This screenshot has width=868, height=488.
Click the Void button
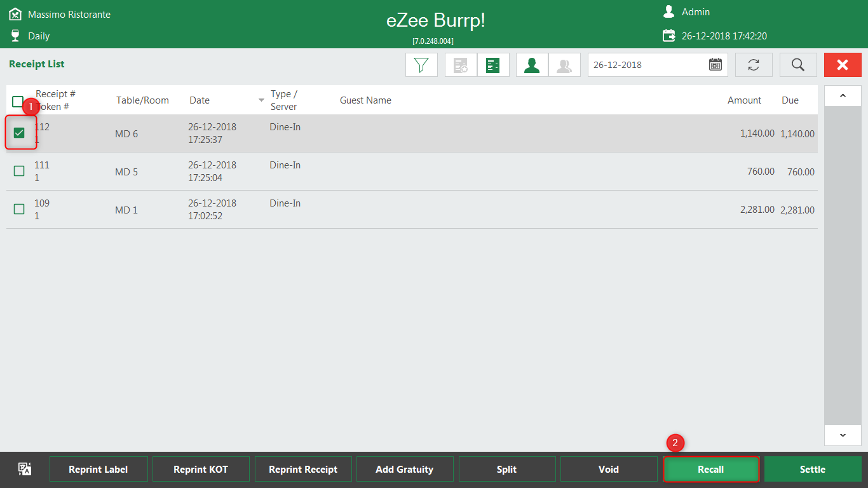[609, 470]
